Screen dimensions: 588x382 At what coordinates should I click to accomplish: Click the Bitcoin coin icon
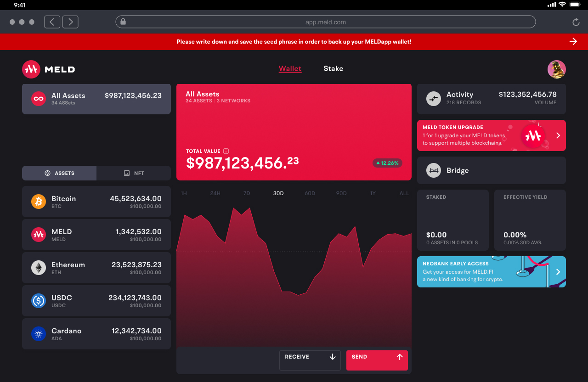coord(39,202)
